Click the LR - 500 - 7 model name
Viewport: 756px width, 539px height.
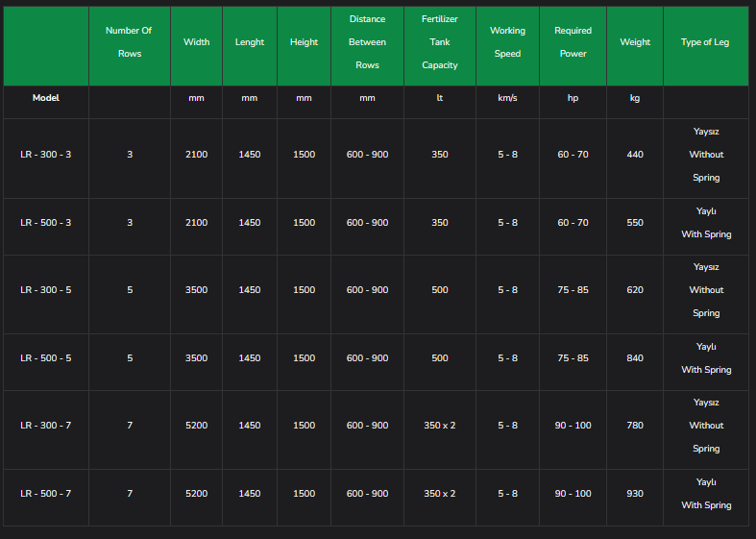tap(46, 494)
